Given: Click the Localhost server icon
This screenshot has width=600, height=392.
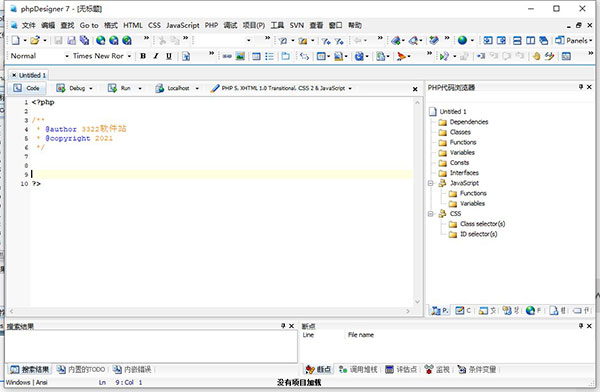Looking at the screenshot, I should [160, 88].
